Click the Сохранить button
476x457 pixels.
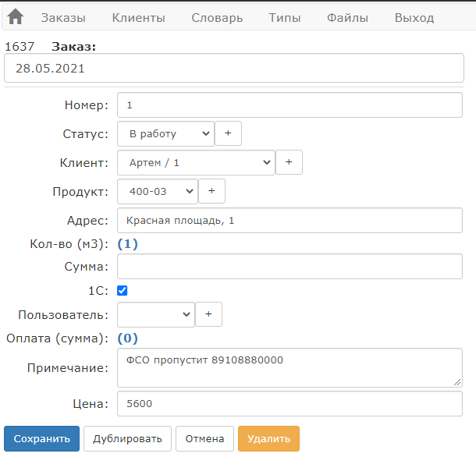(42, 438)
